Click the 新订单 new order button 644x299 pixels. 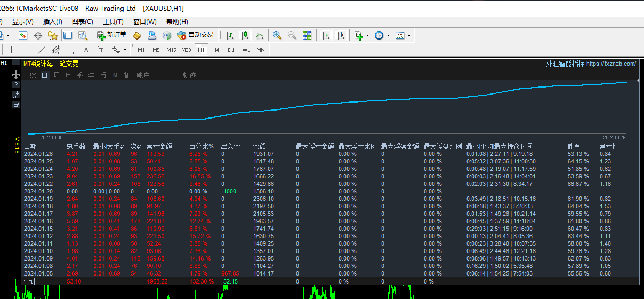(112, 35)
